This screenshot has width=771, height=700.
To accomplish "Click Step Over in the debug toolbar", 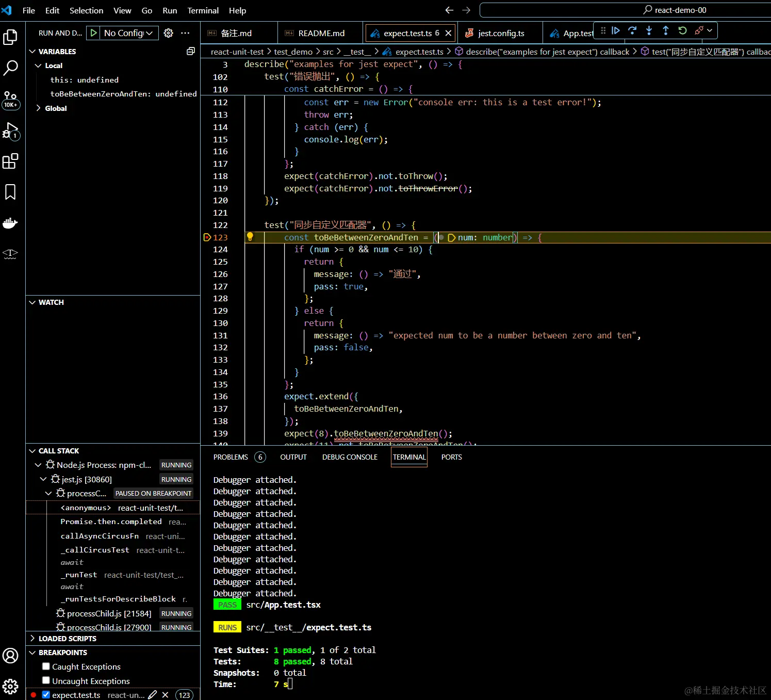I will point(632,31).
